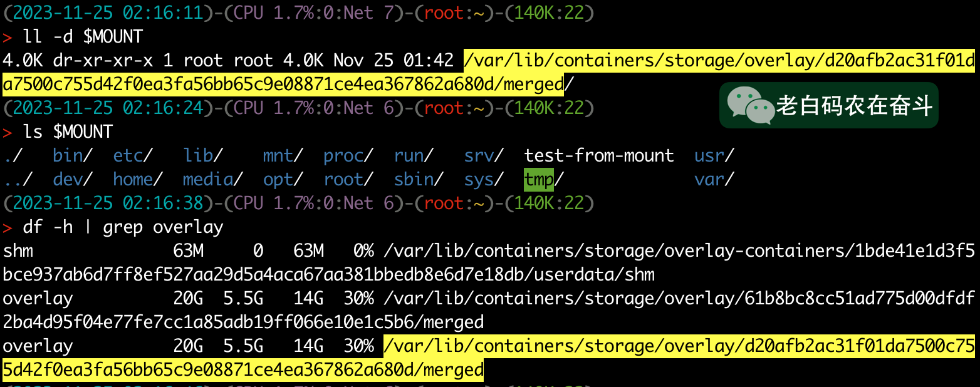Screen dimensions: 980x387
Task: Click the test-from-mount file name
Action: coord(599,156)
